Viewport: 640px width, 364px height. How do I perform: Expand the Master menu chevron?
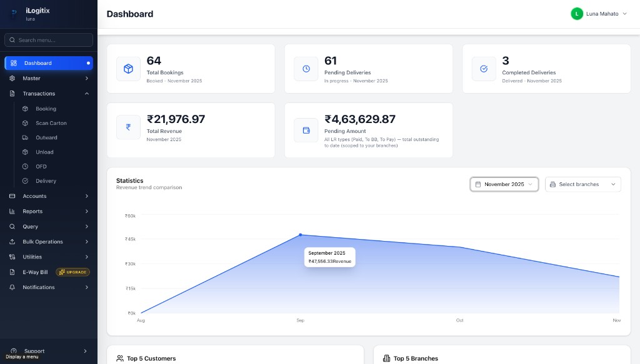coord(86,78)
